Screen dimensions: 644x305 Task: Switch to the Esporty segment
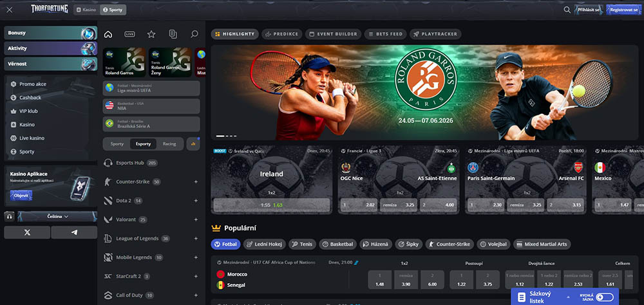(x=144, y=144)
